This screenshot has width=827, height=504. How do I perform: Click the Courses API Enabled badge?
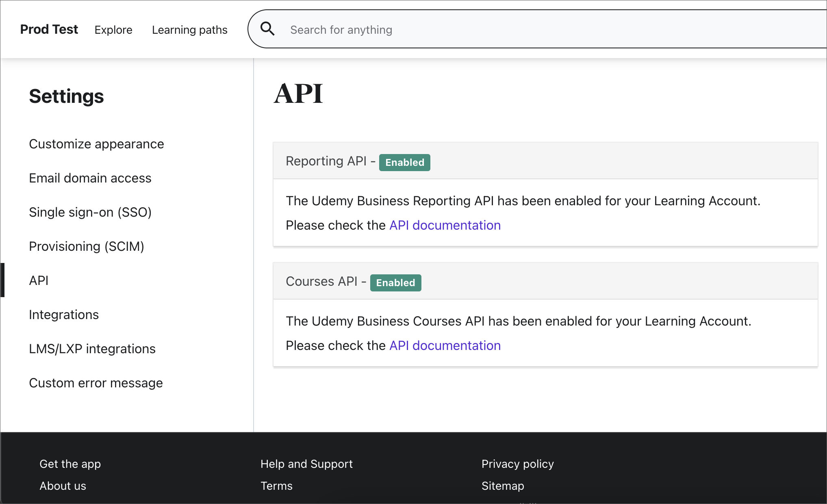[x=395, y=282]
